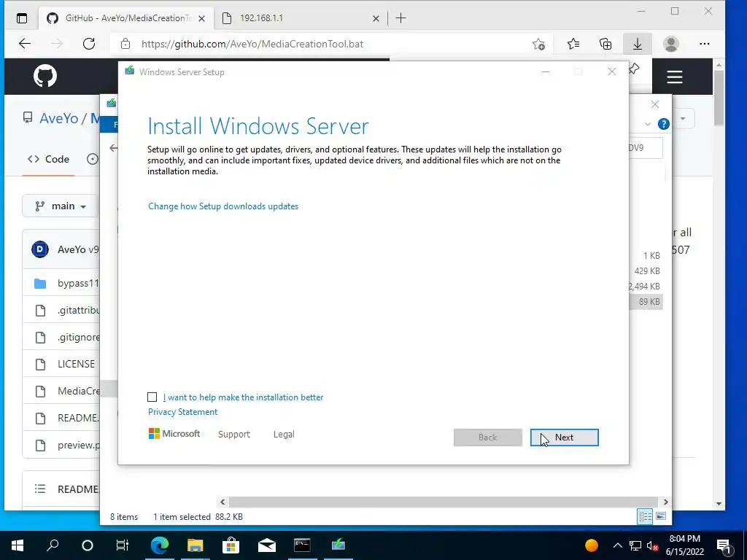Switch to the 192.168.1.1 tab
The width and height of the screenshot is (747, 560).
click(x=300, y=18)
